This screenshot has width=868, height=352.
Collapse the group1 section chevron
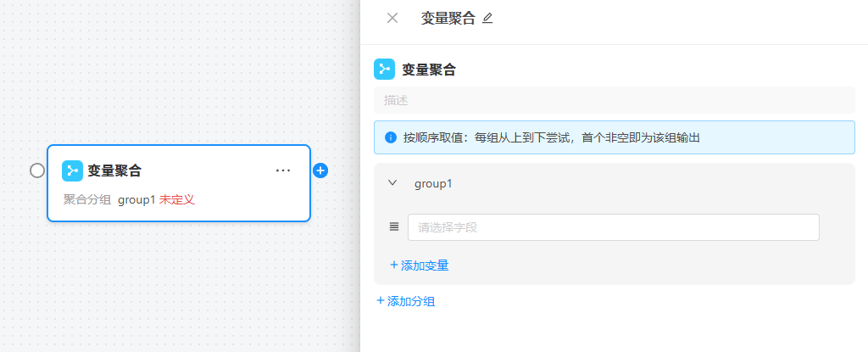[x=392, y=182]
